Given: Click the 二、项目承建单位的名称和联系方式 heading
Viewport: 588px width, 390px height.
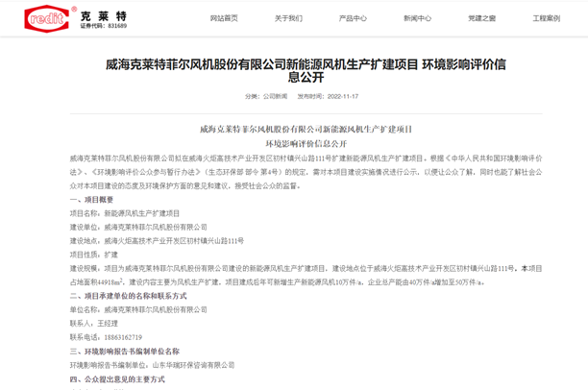Looking at the screenshot, I should coord(128,296).
